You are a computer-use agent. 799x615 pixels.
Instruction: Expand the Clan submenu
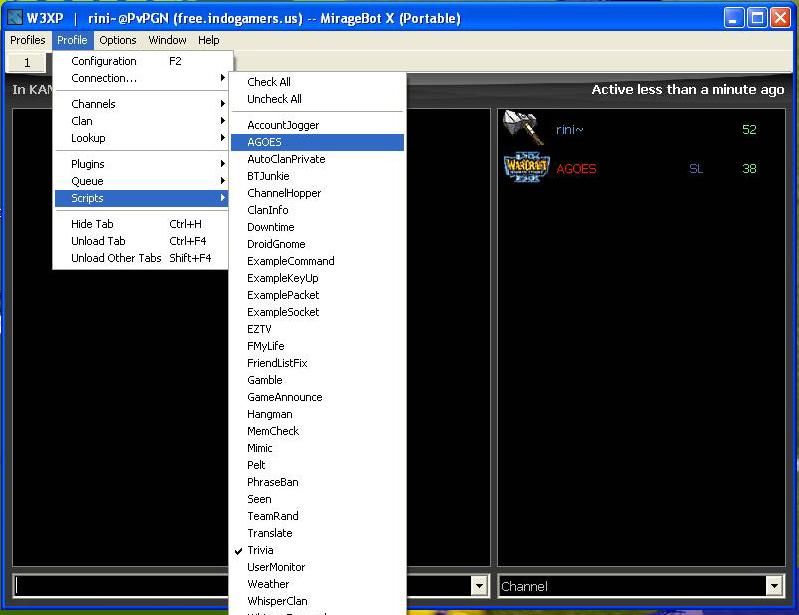coord(142,121)
